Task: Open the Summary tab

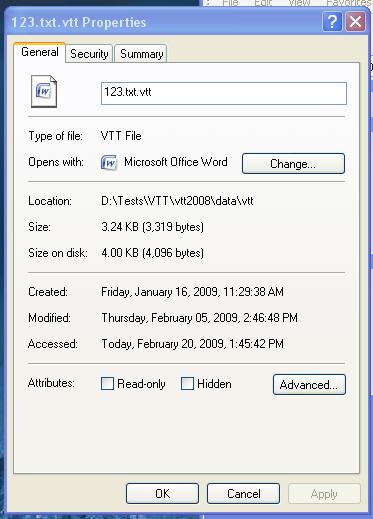Action: click(141, 54)
